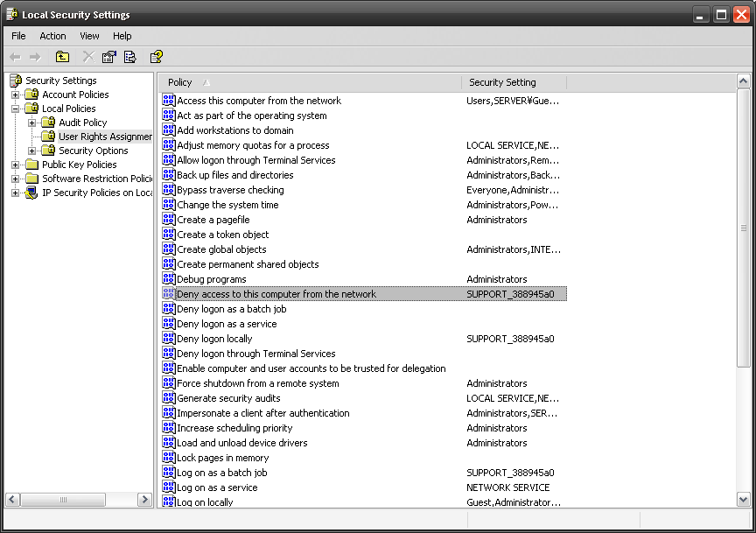Click the icon beside Bypass traverse checking
The width and height of the screenshot is (756, 533).
point(168,189)
